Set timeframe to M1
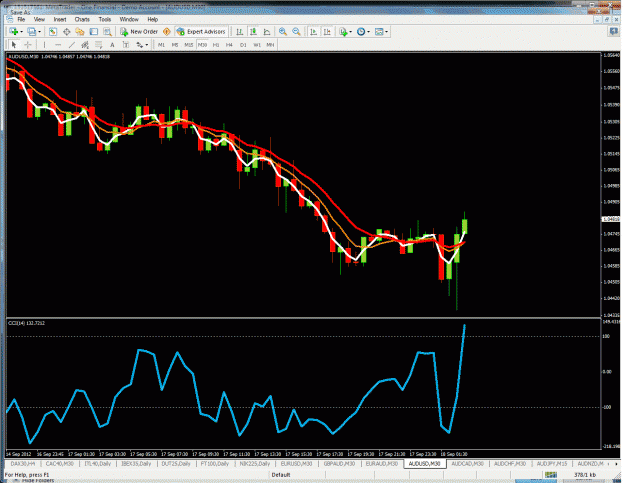The width and height of the screenshot is (625, 483). pyautogui.click(x=161, y=45)
